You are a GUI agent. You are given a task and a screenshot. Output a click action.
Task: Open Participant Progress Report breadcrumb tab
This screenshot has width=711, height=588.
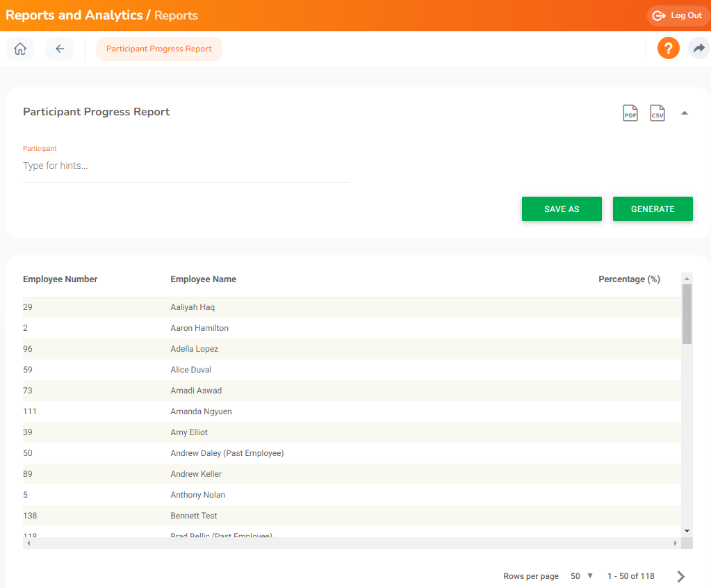pos(159,49)
